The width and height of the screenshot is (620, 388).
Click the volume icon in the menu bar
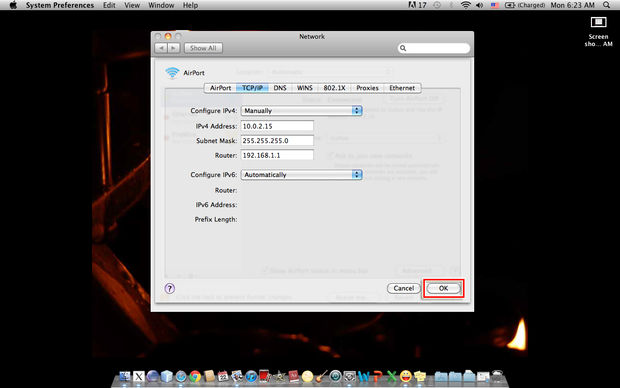[x=480, y=5]
